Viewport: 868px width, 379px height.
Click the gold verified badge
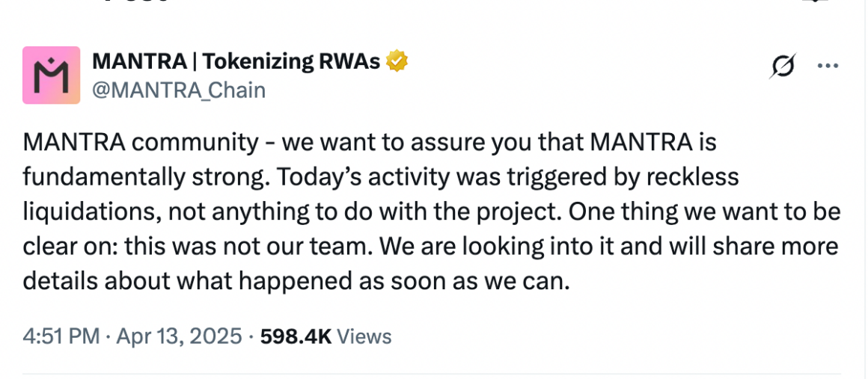click(x=397, y=61)
